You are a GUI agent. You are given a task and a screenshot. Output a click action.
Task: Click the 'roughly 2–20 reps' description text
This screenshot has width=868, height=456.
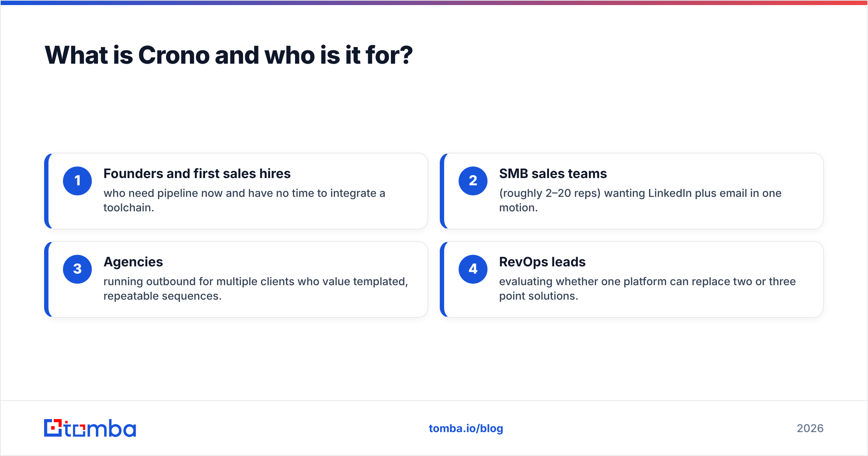pos(640,200)
